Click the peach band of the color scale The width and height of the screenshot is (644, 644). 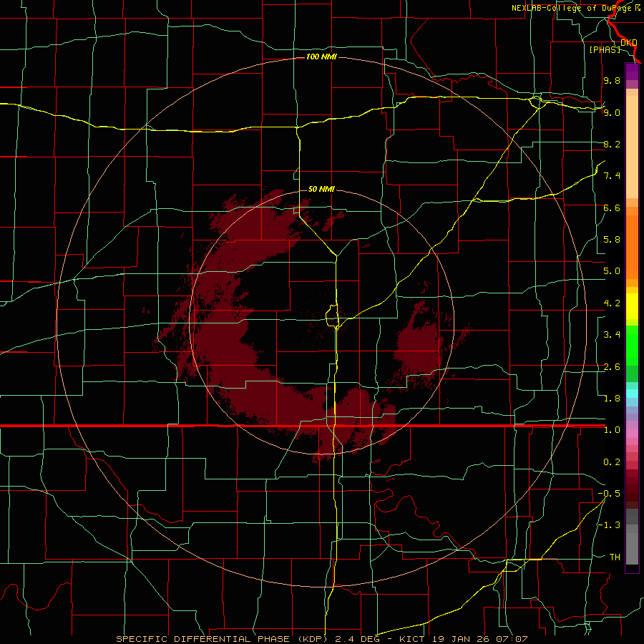click(632, 147)
